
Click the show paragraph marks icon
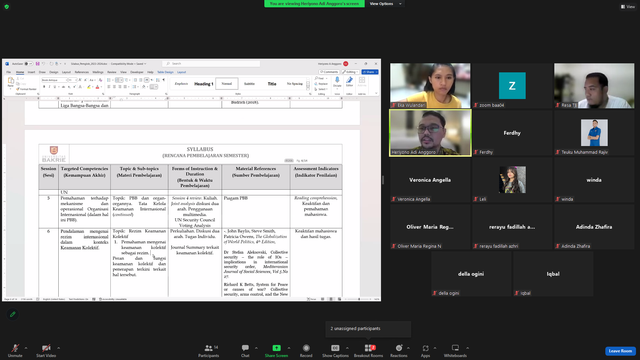tap(164, 80)
